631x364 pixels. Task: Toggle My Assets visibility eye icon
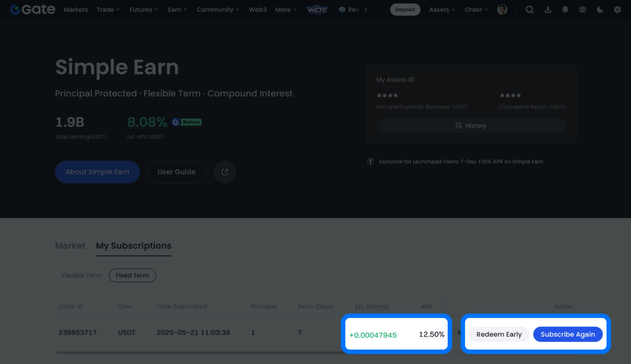[x=411, y=80]
